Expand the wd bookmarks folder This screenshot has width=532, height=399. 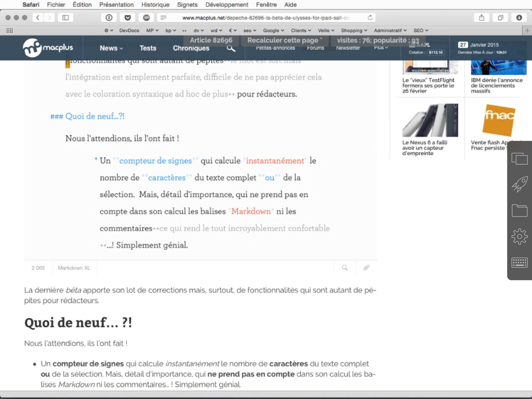point(216,30)
